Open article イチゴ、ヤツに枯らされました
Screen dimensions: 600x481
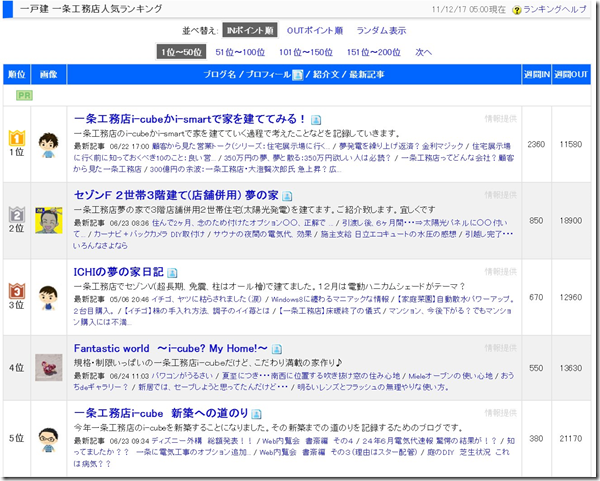pos(207,299)
